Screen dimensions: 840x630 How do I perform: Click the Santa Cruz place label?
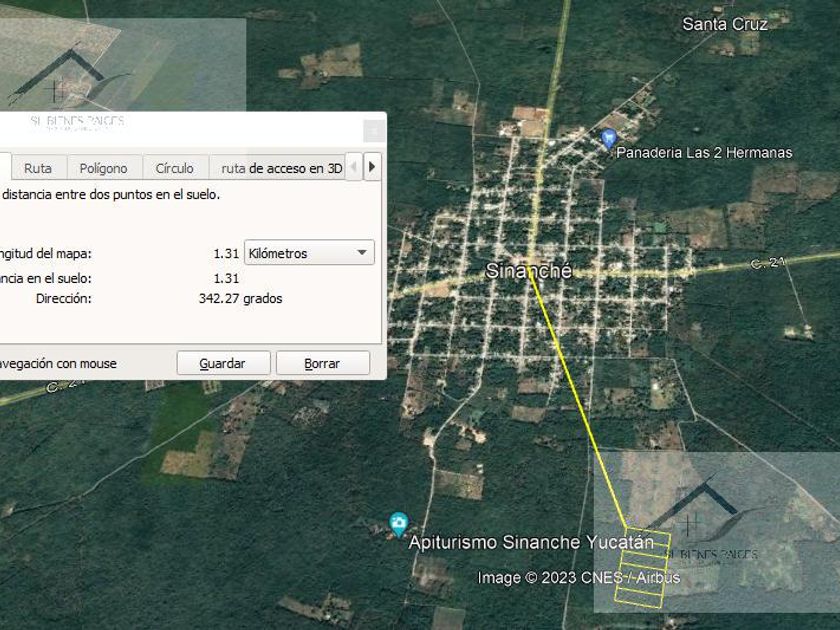point(724,24)
